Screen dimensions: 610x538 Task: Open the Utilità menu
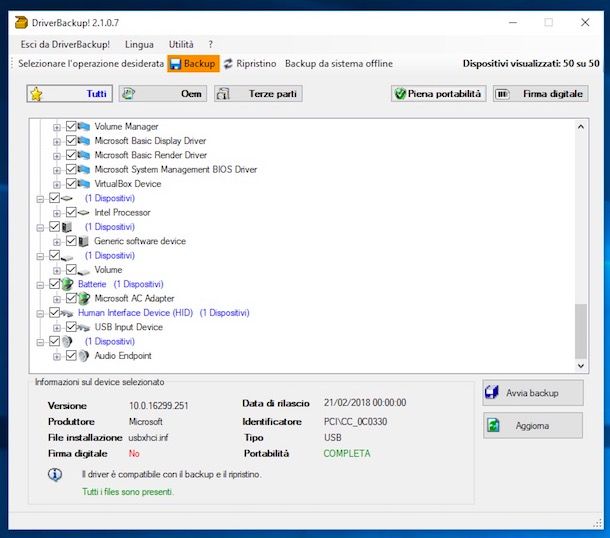pyautogui.click(x=181, y=44)
